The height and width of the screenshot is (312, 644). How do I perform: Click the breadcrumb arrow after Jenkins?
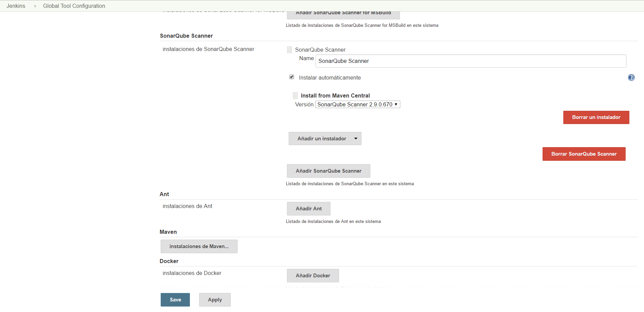click(x=35, y=6)
